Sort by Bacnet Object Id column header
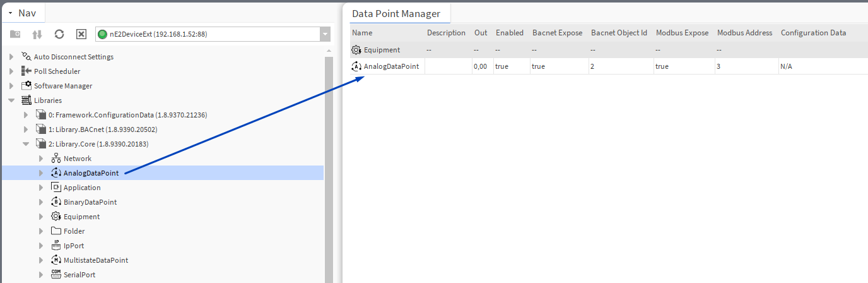The width and height of the screenshot is (868, 283). point(619,33)
